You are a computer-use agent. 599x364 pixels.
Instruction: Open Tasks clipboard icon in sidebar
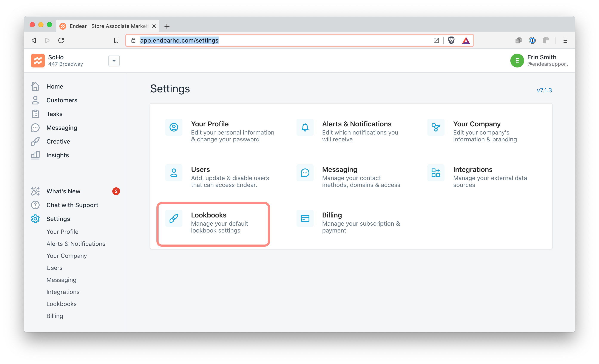(x=35, y=114)
